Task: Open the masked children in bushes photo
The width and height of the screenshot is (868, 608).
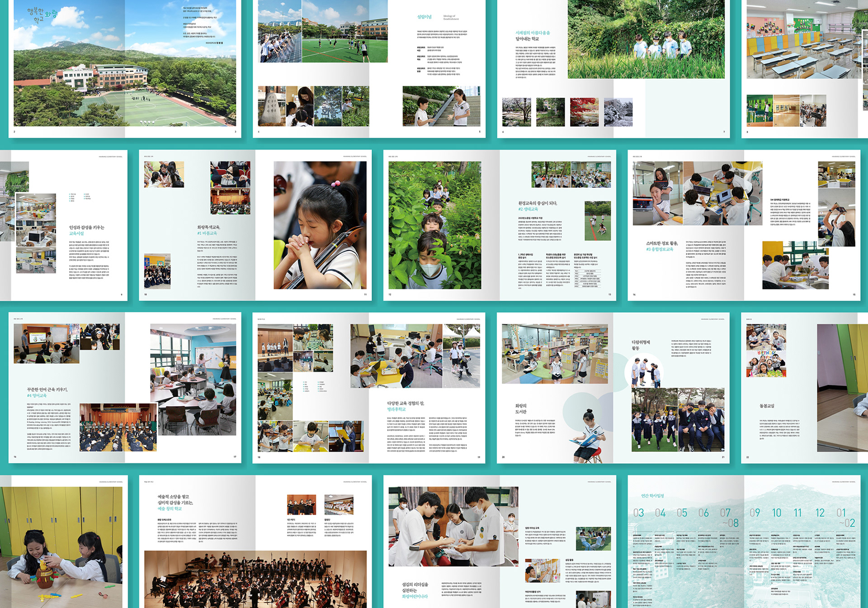Action: click(434, 225)
